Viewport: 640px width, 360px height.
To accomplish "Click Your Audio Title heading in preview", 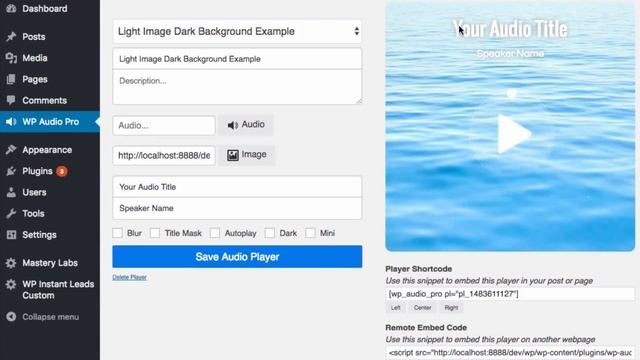I will [510, 29].
